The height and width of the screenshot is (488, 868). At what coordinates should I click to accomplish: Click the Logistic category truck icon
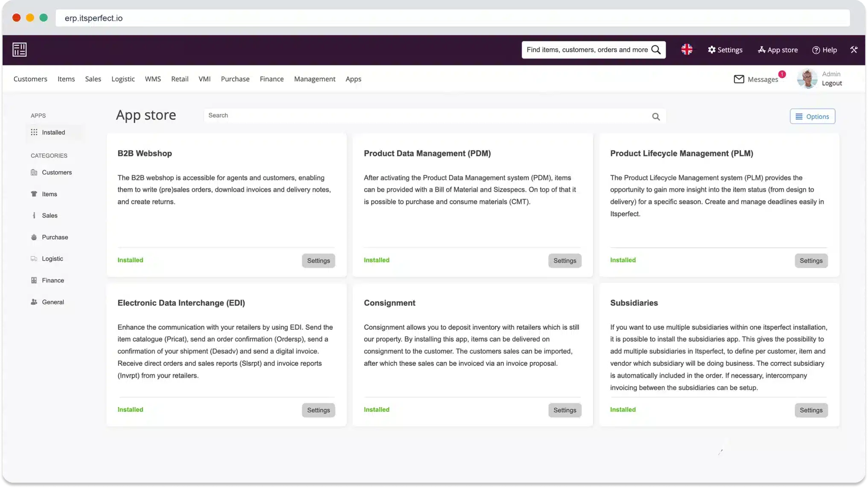tap(34, 259)
